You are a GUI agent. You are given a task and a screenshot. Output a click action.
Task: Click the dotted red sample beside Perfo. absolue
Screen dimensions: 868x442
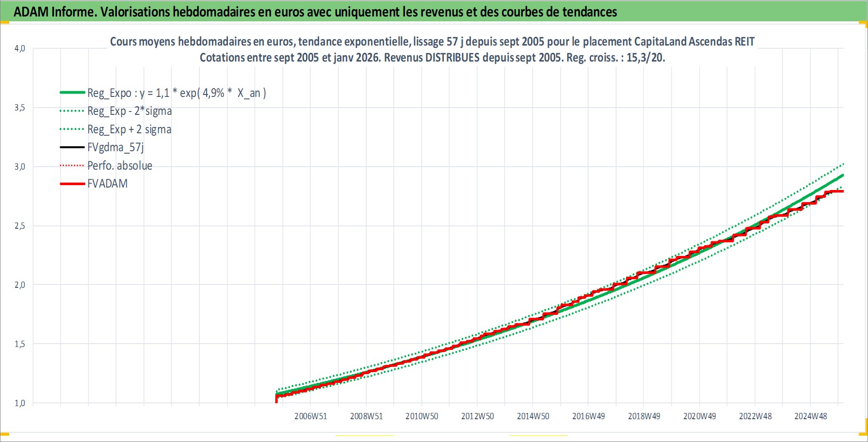pos(72,166)
